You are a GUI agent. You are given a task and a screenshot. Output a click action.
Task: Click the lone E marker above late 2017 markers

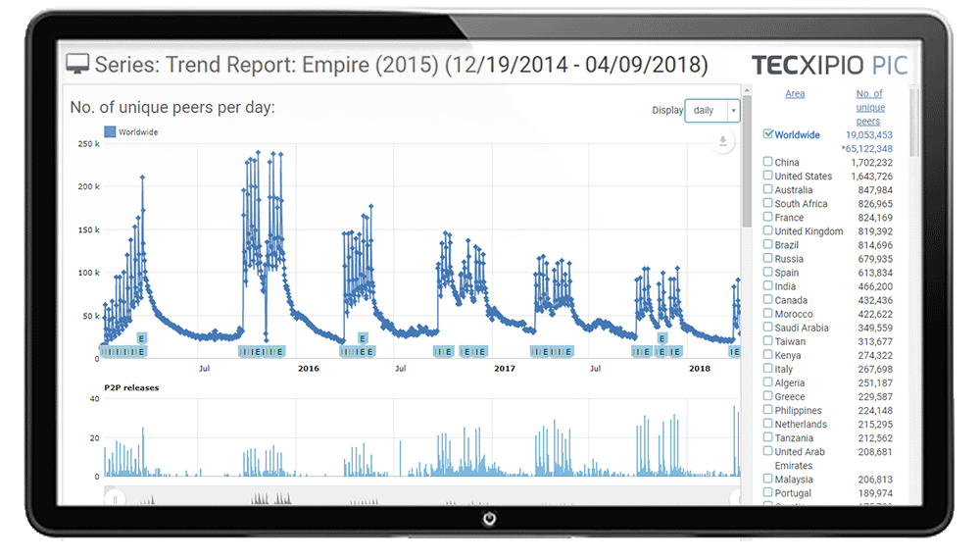(x=661, y=338)
